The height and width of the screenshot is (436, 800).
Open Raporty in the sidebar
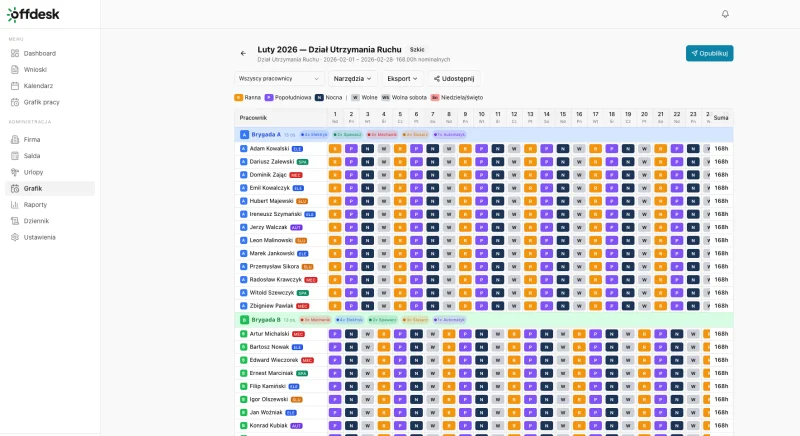tap(35, 204)
